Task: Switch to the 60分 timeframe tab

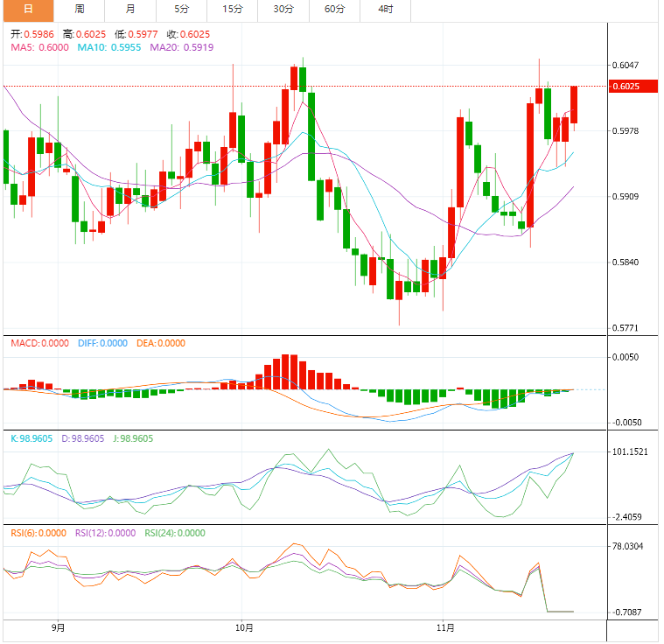Action: coord(334,10)
